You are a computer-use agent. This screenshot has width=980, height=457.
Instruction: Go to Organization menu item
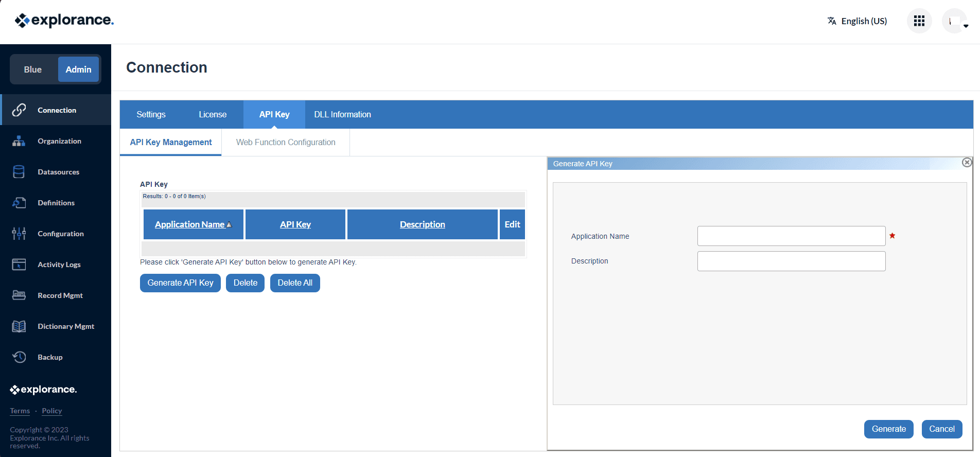coord(56,140)
